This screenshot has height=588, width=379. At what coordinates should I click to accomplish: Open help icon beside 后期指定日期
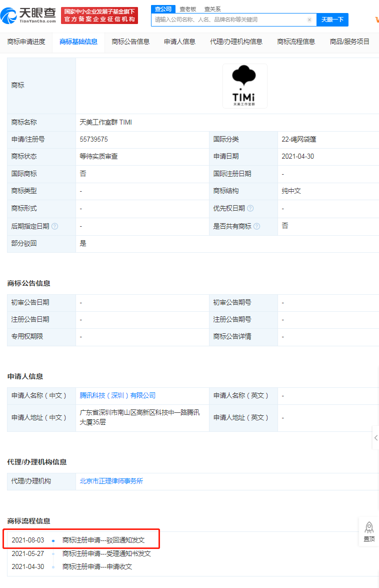pos(54,226)
